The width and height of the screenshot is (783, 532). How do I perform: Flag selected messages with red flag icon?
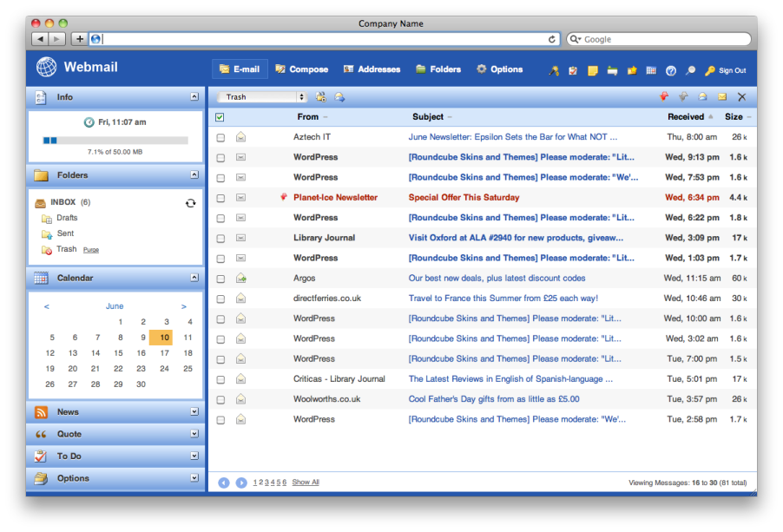pyautogui.click(x=664, y=96)
